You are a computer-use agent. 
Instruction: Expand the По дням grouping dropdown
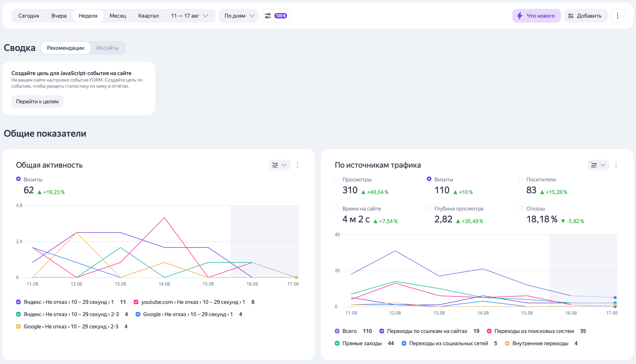coord(238,16)
